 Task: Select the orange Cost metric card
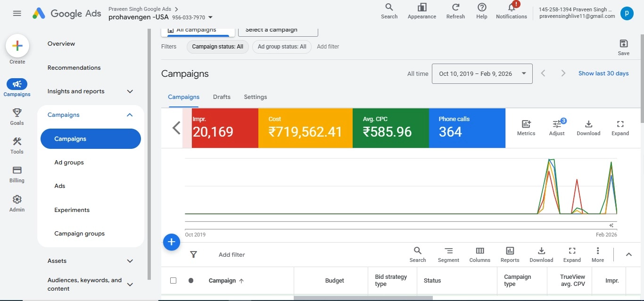(x=305, y=128)
